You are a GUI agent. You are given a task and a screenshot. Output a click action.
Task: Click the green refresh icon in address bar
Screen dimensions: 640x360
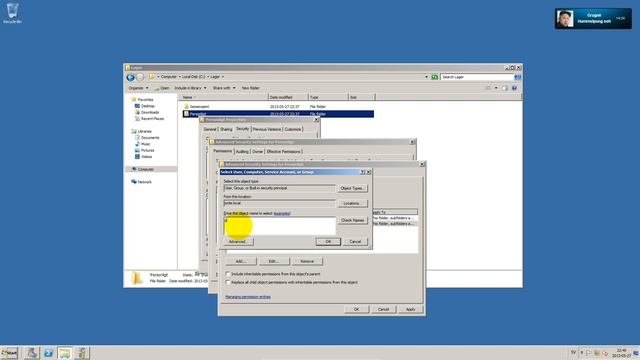pyautogui.click(x=435, y=77)
